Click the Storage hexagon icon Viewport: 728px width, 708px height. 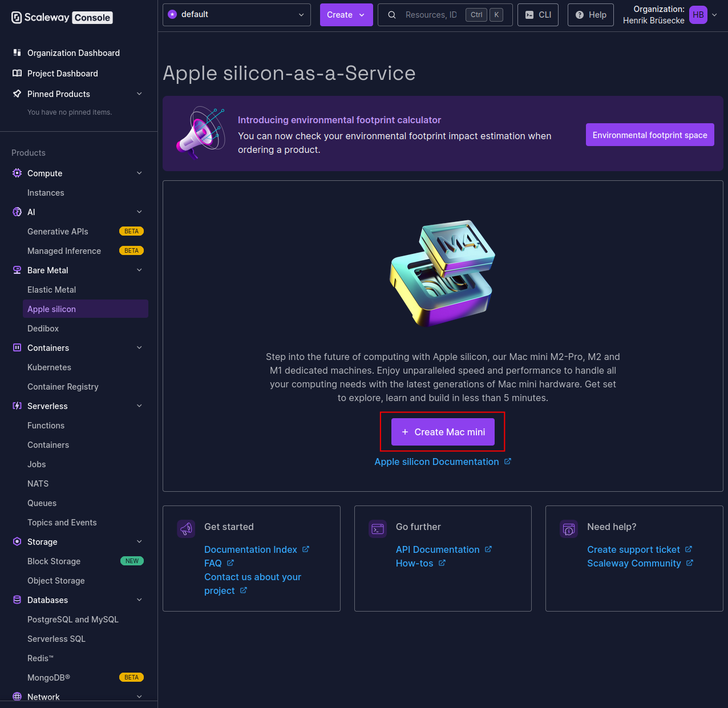pos(17,541)
